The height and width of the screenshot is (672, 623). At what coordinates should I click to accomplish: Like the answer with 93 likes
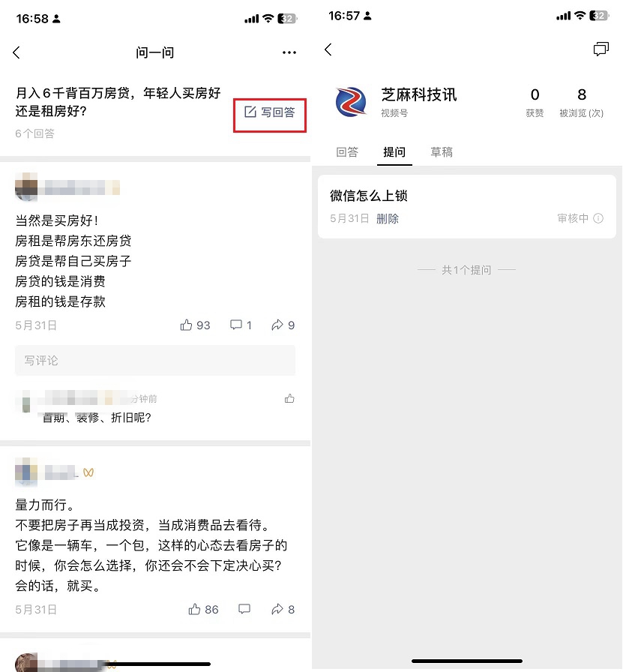point(195,325)
